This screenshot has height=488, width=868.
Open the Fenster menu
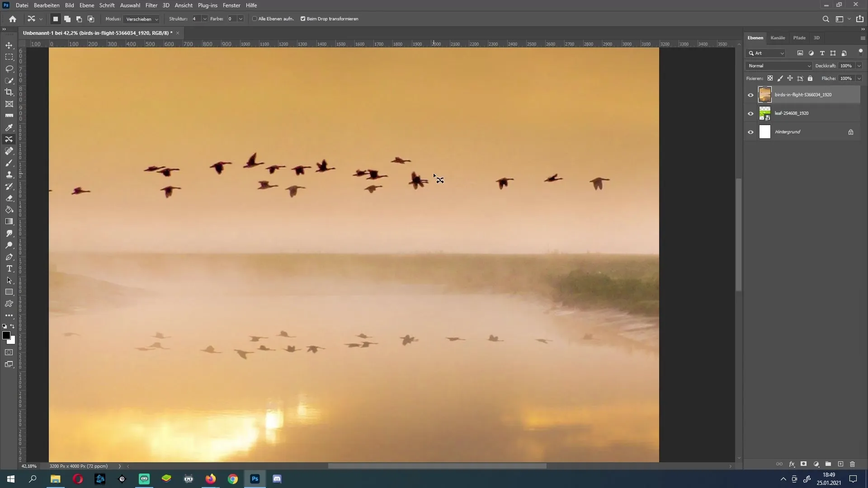[x=231, y=5]
